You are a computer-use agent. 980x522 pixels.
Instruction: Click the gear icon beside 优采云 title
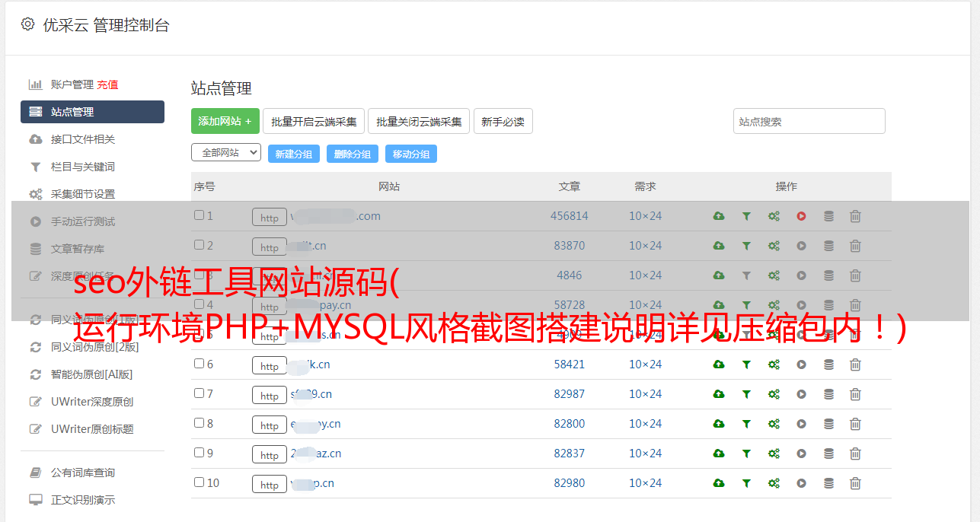(x=28, y=24)
